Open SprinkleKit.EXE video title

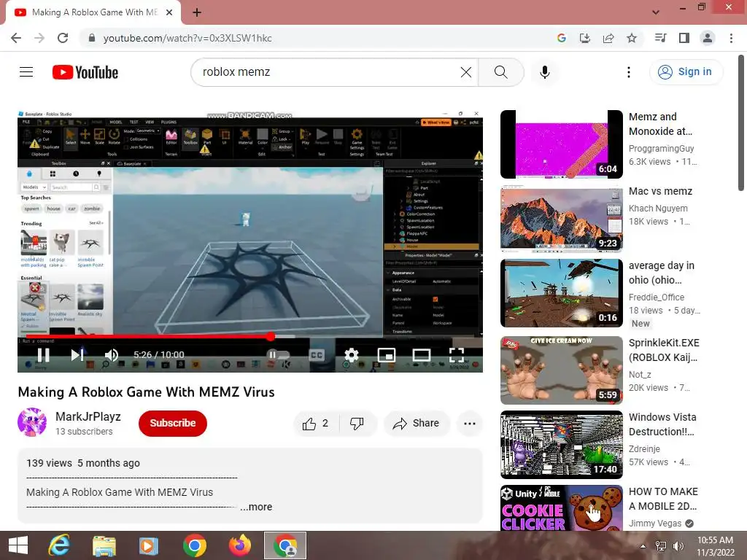(664, 350)
